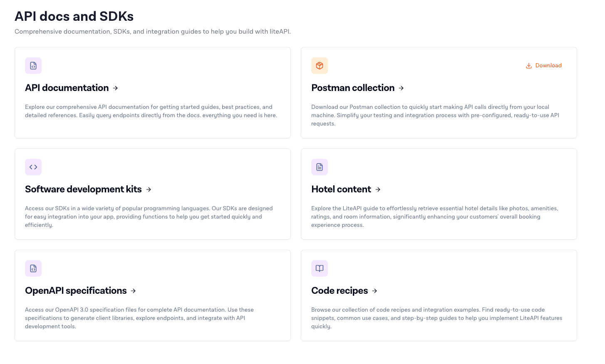
Task: View the OpenAPI specifications
Action: click(x=76, y=291)
